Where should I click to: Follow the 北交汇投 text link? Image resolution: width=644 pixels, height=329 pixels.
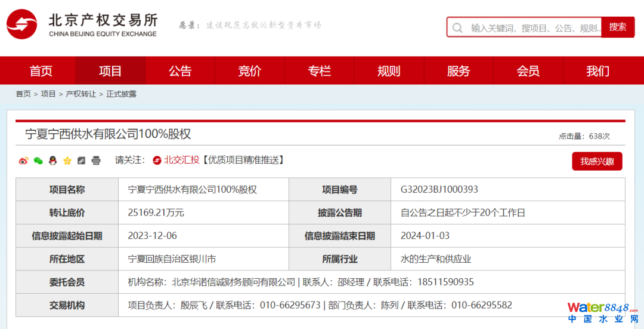182,160
